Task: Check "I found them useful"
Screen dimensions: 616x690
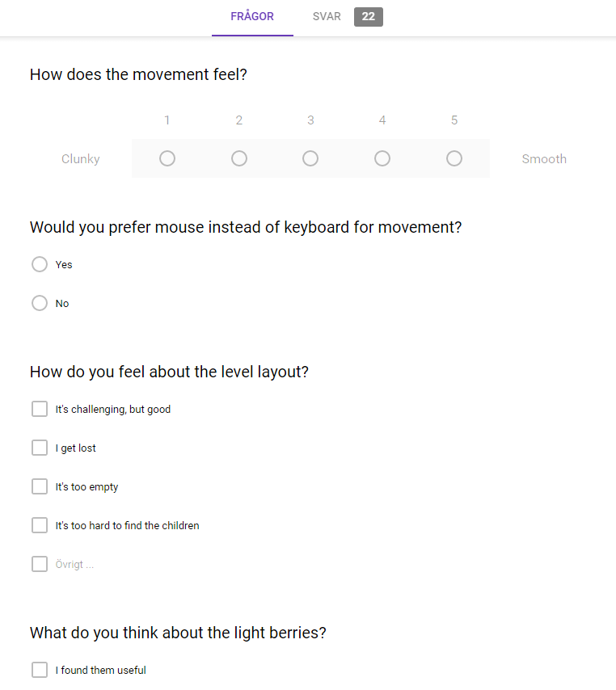Action: click(39, 670)
